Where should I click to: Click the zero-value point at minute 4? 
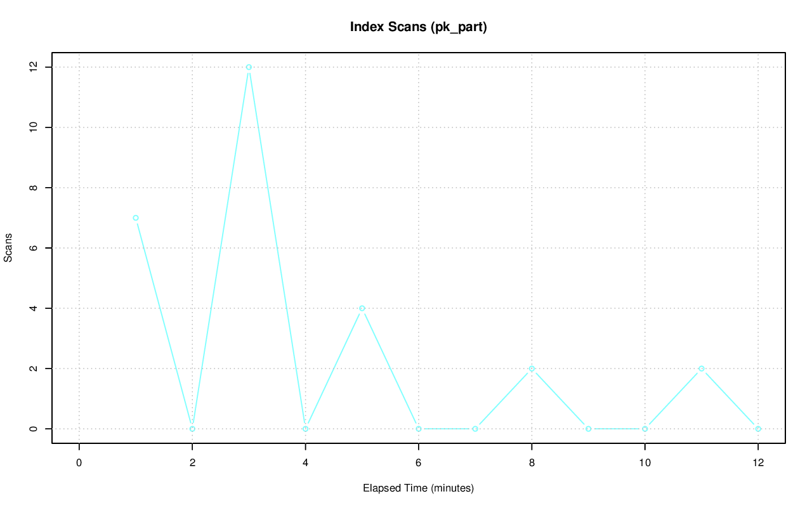pos(305,429)
